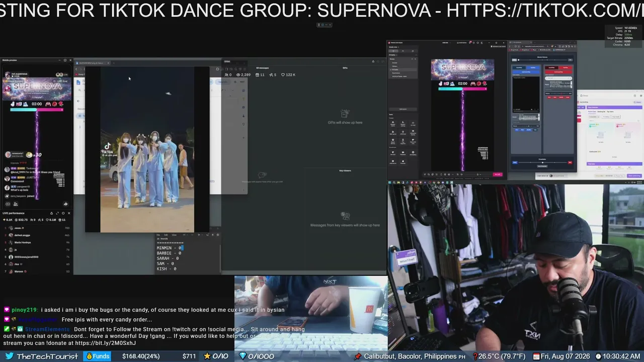The width and height of the screenshot is (644, 362).
Task: Click the diamond 0/1000 counter icon
Action: [243, 356]
